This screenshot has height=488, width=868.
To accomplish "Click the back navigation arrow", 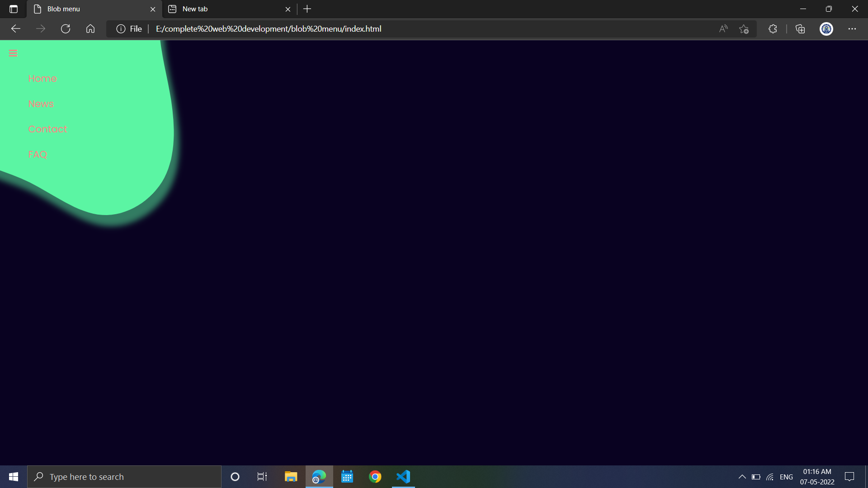I will click(16, 28).
